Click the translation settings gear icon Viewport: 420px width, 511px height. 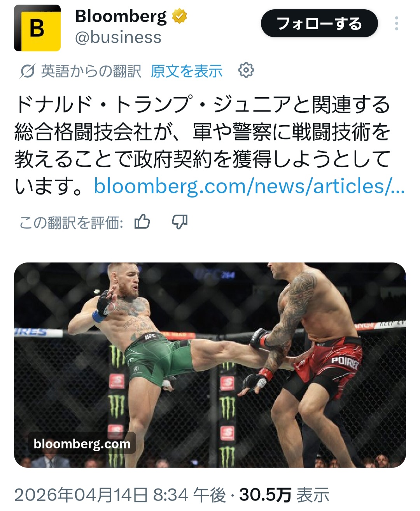246,70
